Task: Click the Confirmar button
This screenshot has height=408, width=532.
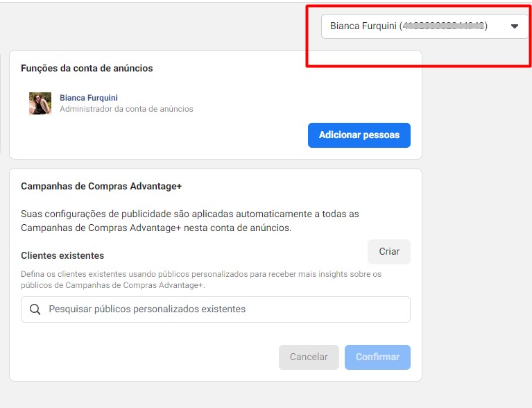Action: 377,357
